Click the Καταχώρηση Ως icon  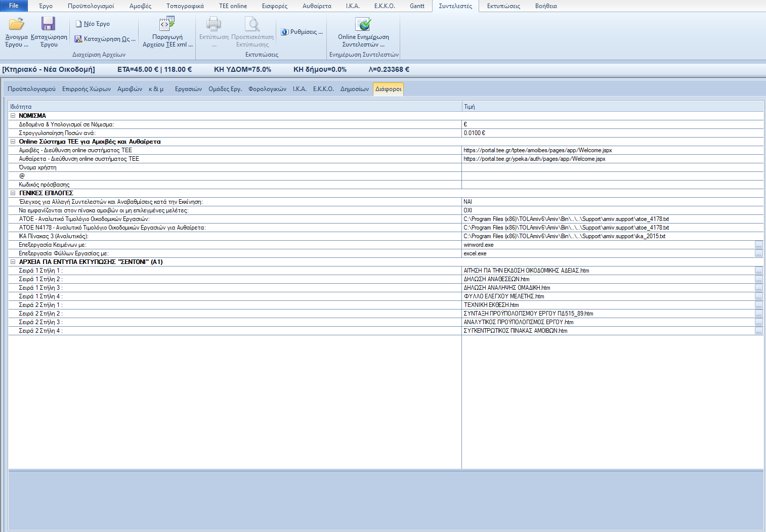78,39
